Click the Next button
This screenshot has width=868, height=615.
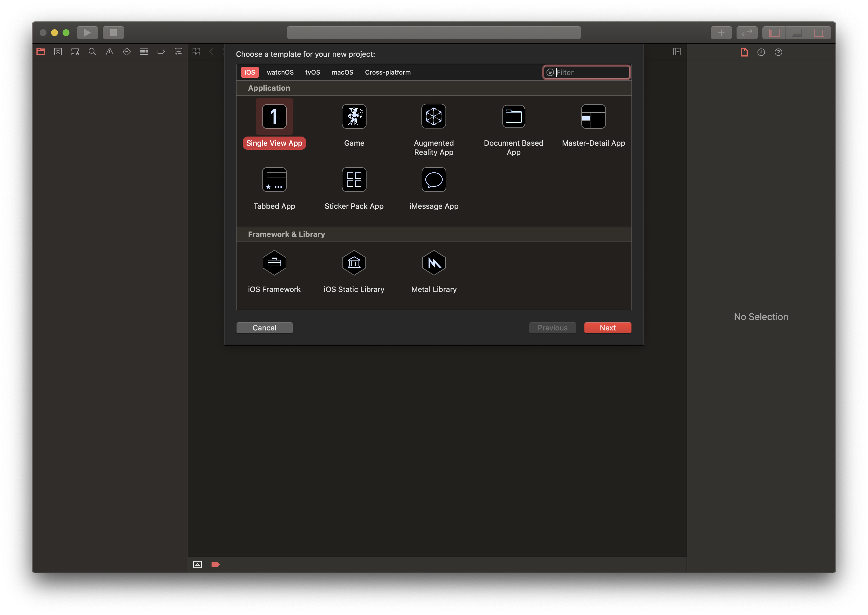(607, 328)
